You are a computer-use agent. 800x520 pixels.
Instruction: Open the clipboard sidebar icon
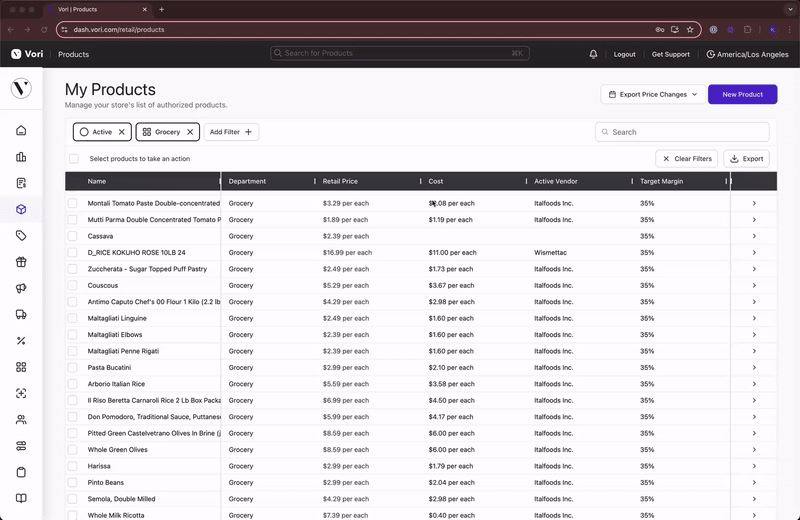21,472
